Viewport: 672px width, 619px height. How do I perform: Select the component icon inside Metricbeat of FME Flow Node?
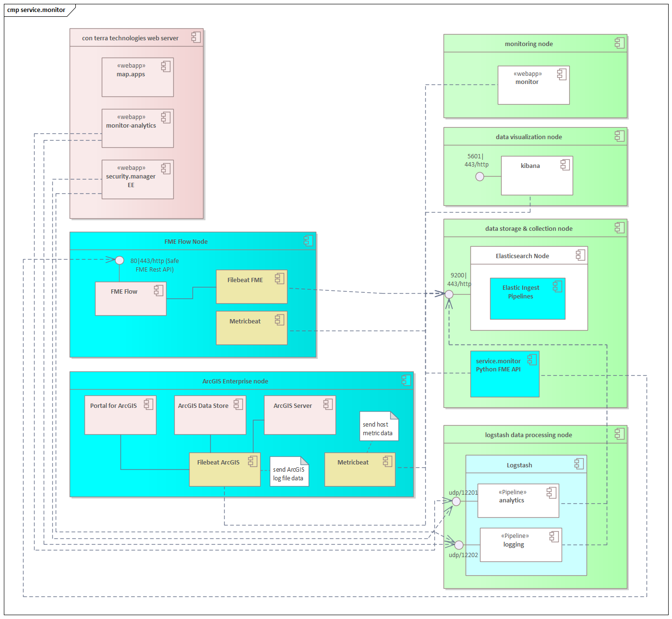click(x=278, y=319)
